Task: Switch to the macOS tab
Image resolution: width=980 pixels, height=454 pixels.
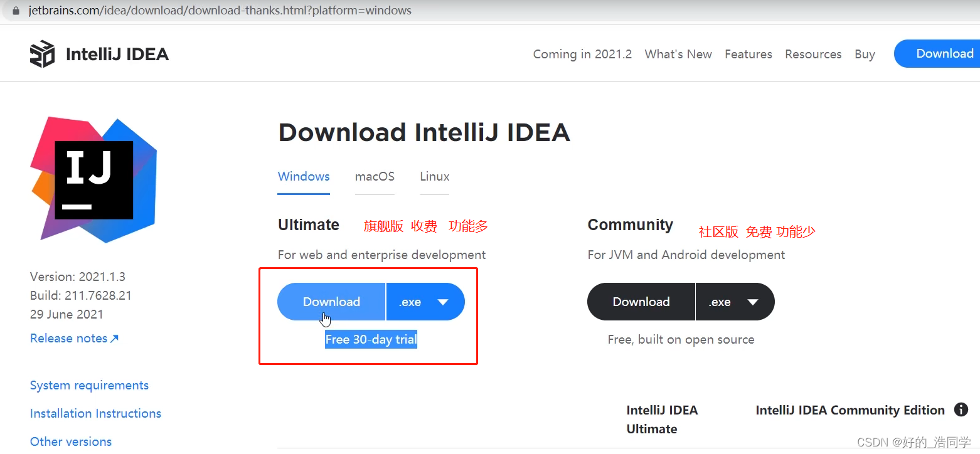Action: (375, 176)
